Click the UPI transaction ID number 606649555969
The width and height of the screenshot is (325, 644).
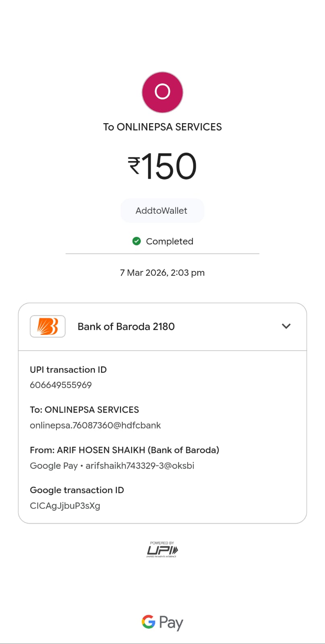[x=61, y=385]
